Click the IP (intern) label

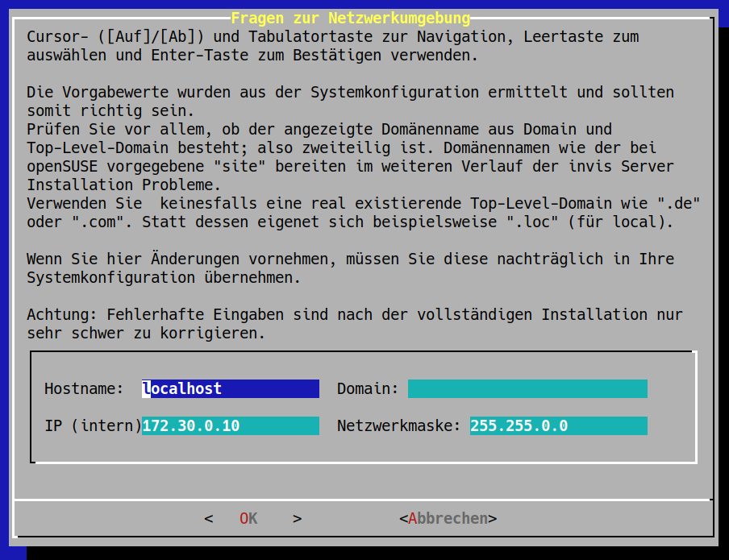[91, 425]
